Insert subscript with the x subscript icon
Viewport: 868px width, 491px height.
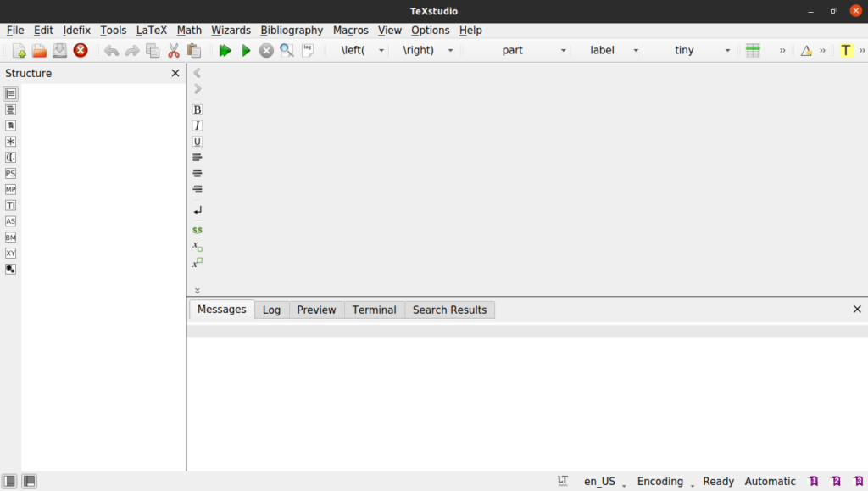coord(197,246)
